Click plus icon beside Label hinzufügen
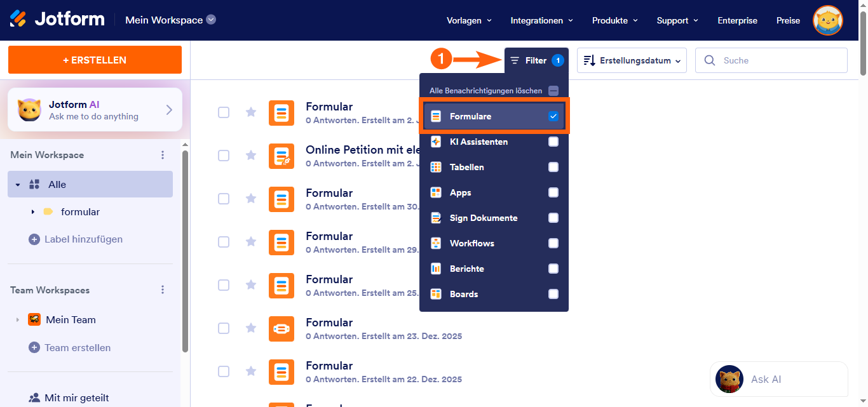 click(34, 239)
